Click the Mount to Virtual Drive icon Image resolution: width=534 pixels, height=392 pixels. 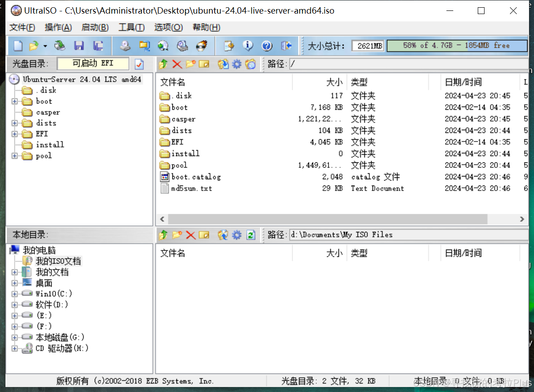(x=182, y=46)
